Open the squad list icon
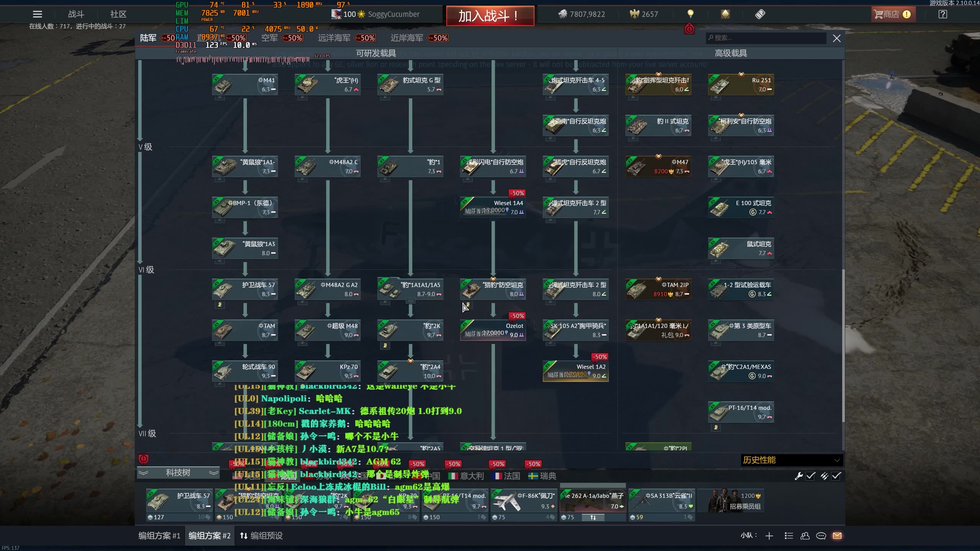 tap(789, 536)
